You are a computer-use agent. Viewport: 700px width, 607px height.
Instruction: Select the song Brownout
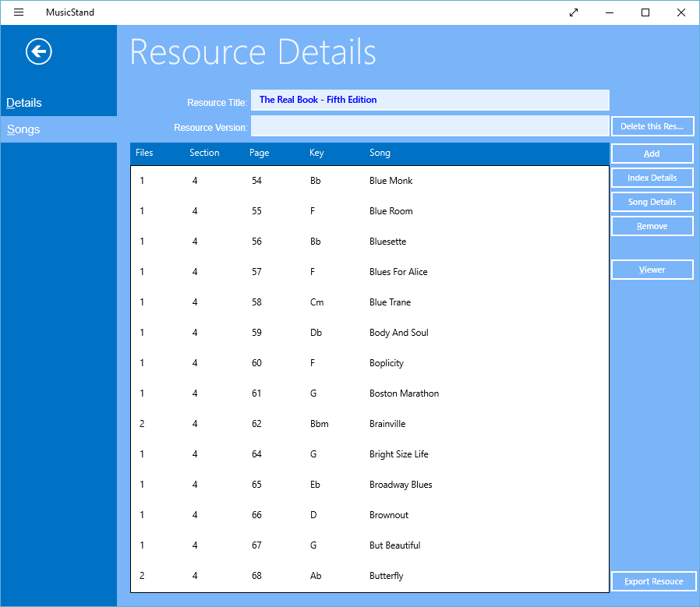click(369, 514)
